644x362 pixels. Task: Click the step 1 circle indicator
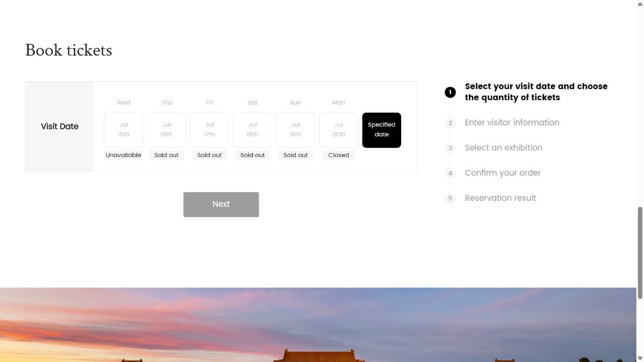tap(450, 92)
